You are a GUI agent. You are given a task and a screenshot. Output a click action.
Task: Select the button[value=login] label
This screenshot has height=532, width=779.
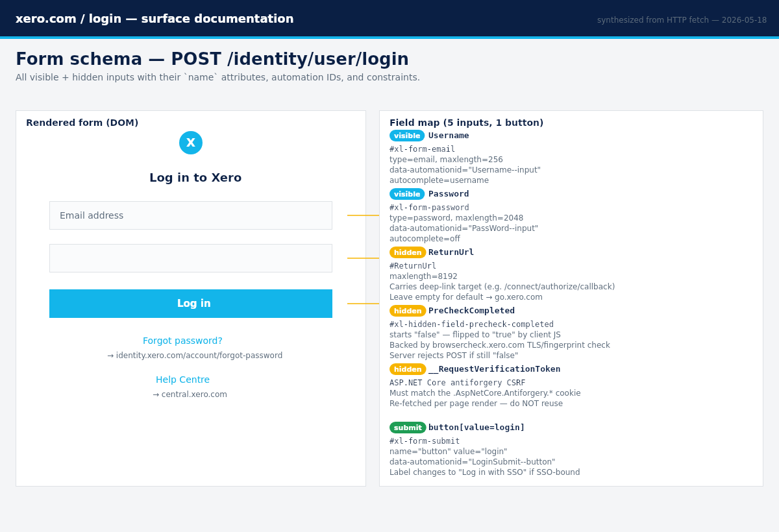pos(476,428)
